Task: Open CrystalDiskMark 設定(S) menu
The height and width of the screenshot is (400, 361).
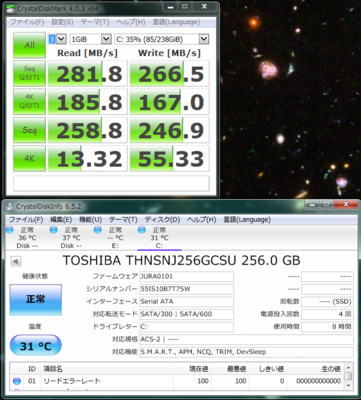Action: [62, 22]
